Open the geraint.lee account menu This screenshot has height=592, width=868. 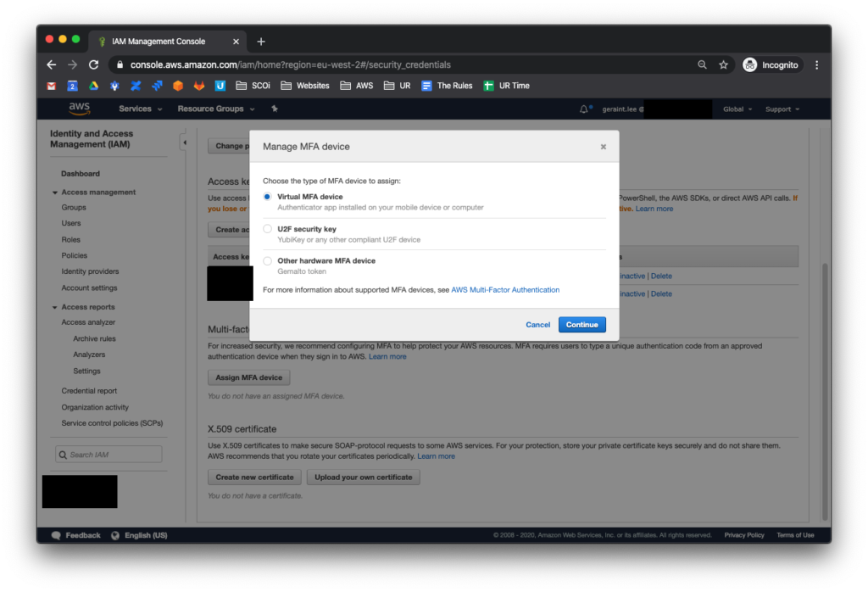point(623,109)
